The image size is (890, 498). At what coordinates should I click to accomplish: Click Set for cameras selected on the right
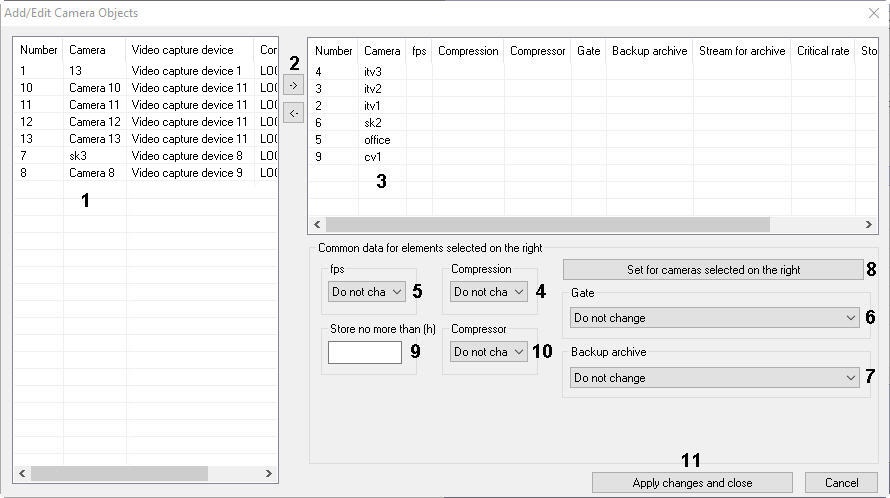click(713, 270)
